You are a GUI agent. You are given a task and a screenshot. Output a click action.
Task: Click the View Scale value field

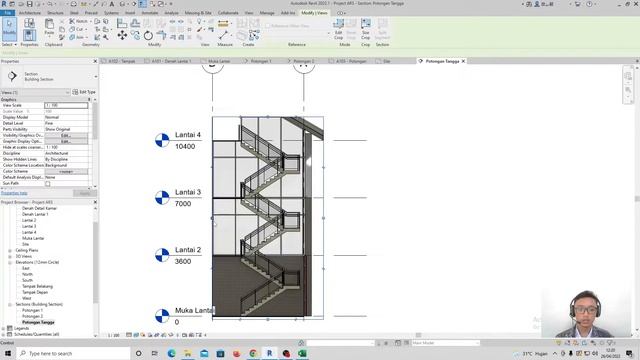click(66, 105)
